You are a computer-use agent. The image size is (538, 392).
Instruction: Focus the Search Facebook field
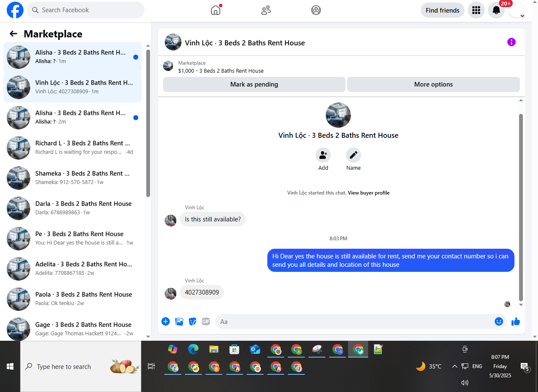pos(86,10)
